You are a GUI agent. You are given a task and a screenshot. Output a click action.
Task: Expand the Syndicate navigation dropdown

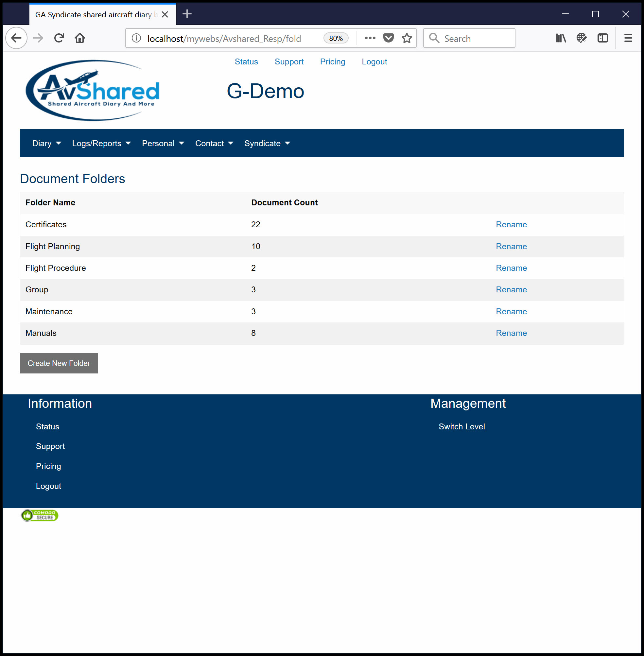pyautogui.click(x=267, y=143)
